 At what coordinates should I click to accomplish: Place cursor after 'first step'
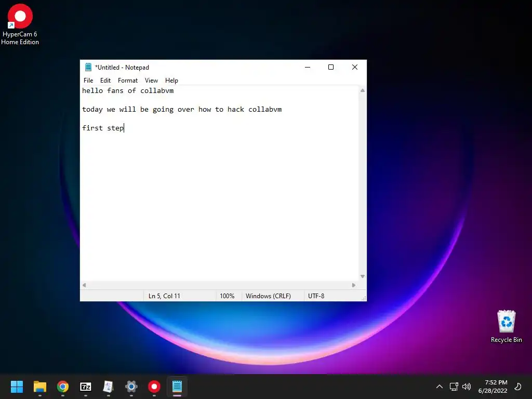pyautogui.click(x=124, y=128)
